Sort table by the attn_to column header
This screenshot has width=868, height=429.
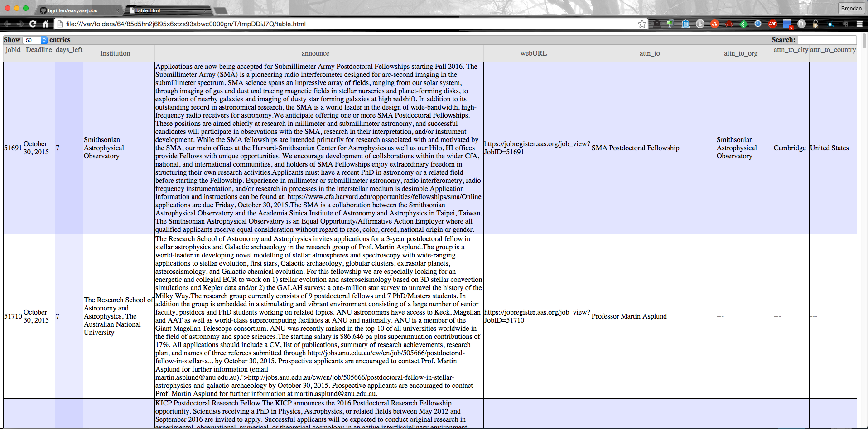point(653,53)
